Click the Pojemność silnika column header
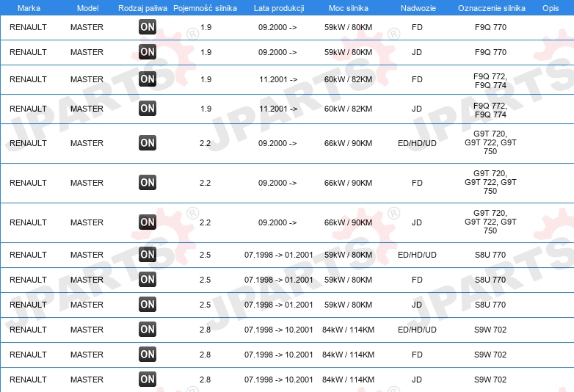The height and width of the screenshot is (392, 574). click(205, 8)
